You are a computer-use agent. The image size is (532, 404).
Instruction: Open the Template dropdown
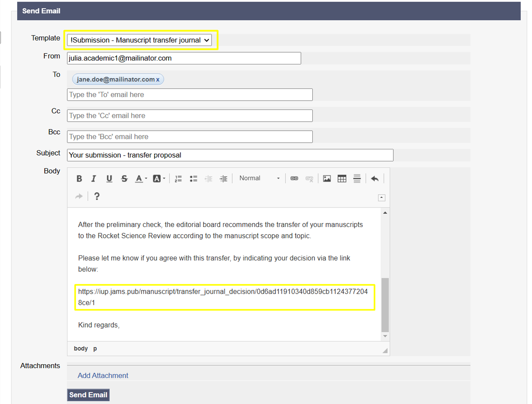coord(139,40)
